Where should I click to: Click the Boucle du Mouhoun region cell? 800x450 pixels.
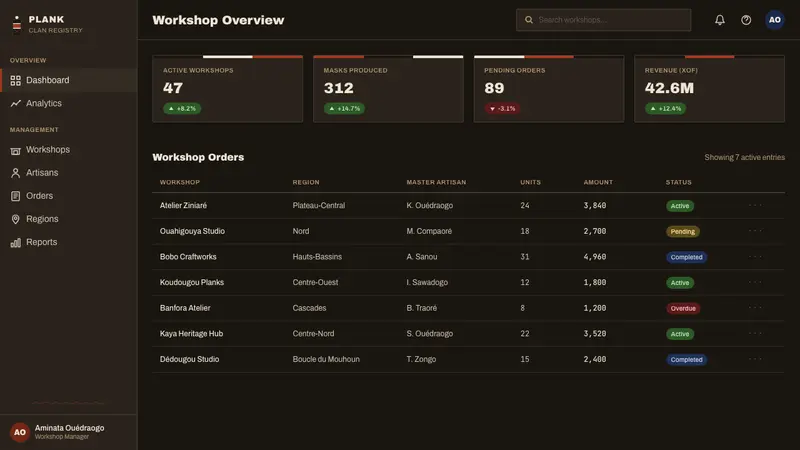click(x=326, y=359)
